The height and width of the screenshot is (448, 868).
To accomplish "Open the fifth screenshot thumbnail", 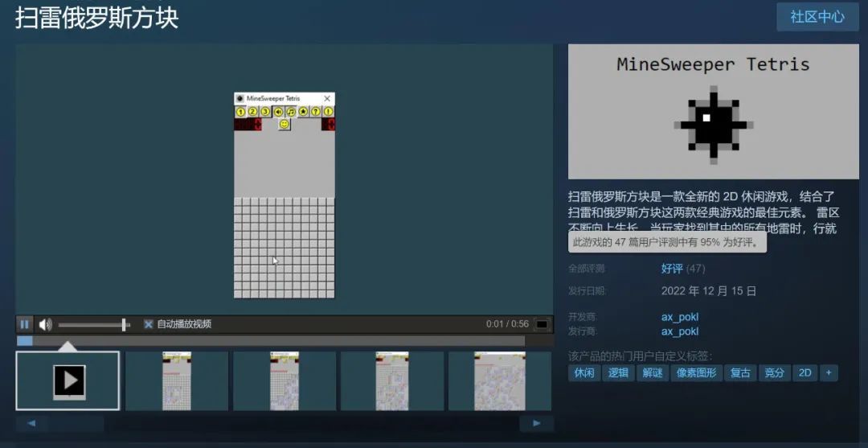I will [500, 381].
